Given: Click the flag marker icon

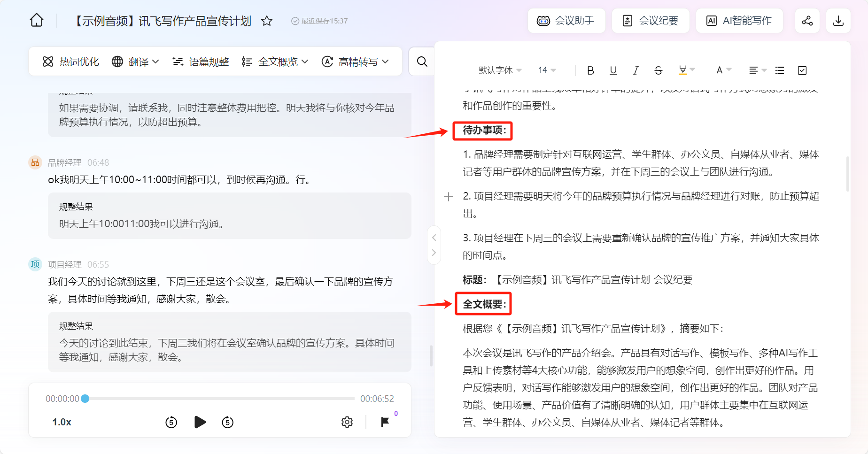Looking at the screenshot, I should pyautogui.click(x=385, y=422).
